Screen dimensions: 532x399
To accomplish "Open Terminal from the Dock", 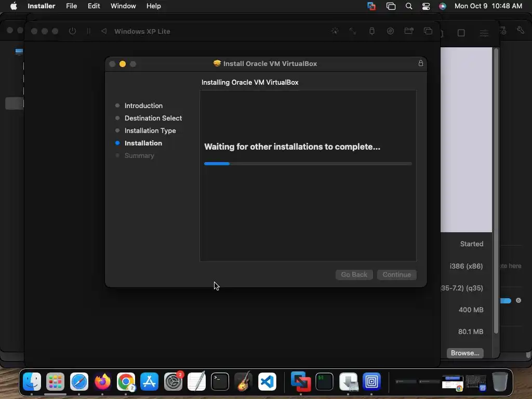I will (x=220, y=382).
